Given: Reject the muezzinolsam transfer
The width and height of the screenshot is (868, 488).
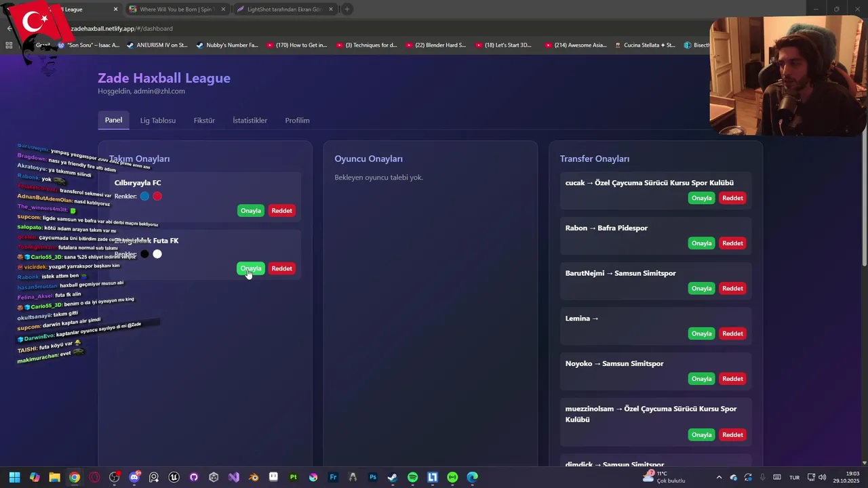Looking at the screenshot, I should pos(733,435).
